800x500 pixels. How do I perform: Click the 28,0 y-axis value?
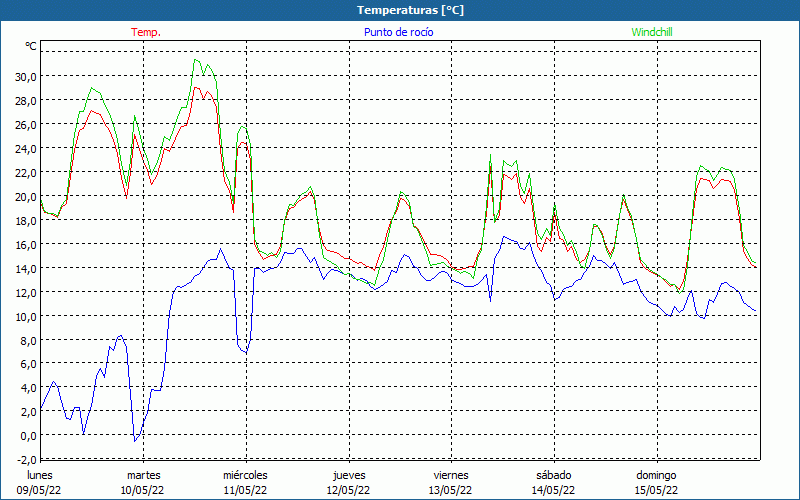26,101
